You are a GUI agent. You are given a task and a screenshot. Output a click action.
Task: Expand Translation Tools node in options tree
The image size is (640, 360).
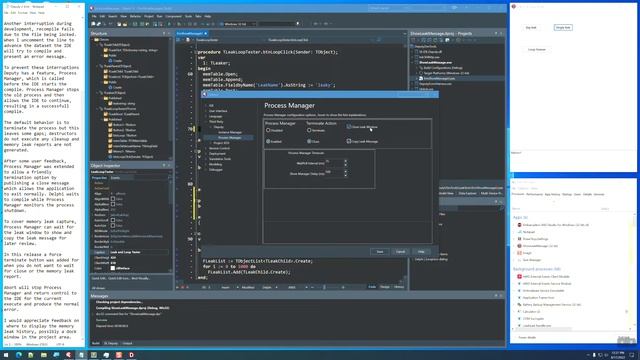[206, 159]
